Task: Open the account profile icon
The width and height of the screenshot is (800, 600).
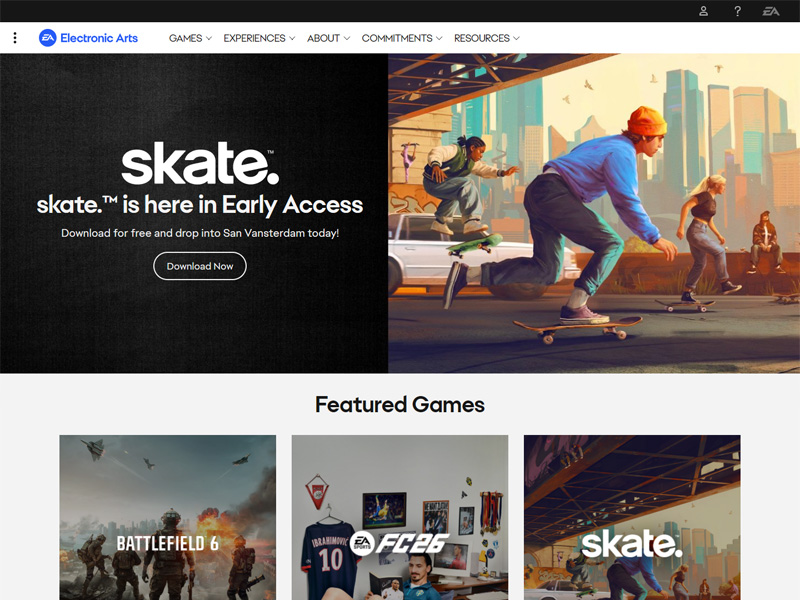Action: (x=703, y=11)
